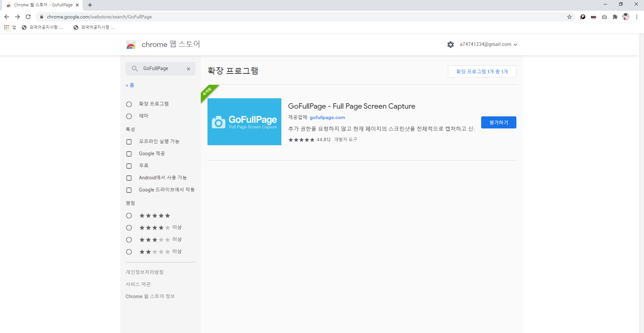The width and height of the screenshot is (644, 333).
Task: Expand account dropdown a74741234@gmail.com
Action: (489, 44)
